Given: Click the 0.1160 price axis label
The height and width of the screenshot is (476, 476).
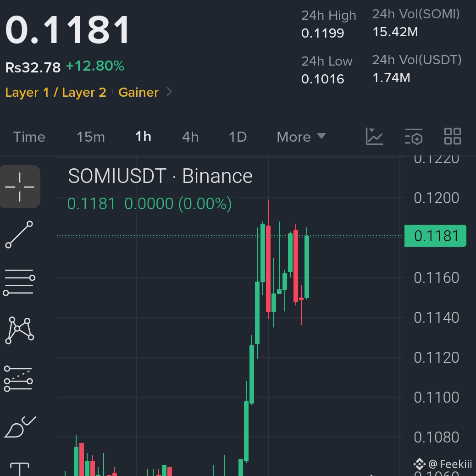Looking at the screenshot, I should point(436,278).
